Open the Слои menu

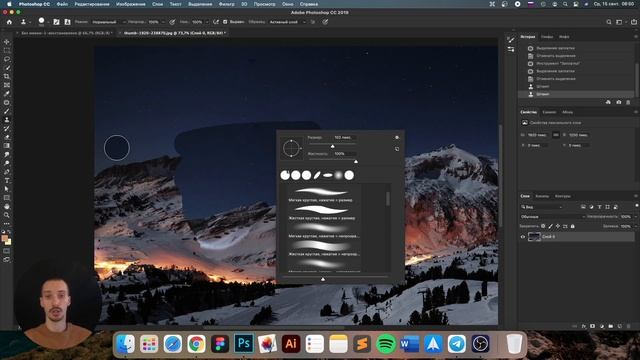tap(157, 4)
